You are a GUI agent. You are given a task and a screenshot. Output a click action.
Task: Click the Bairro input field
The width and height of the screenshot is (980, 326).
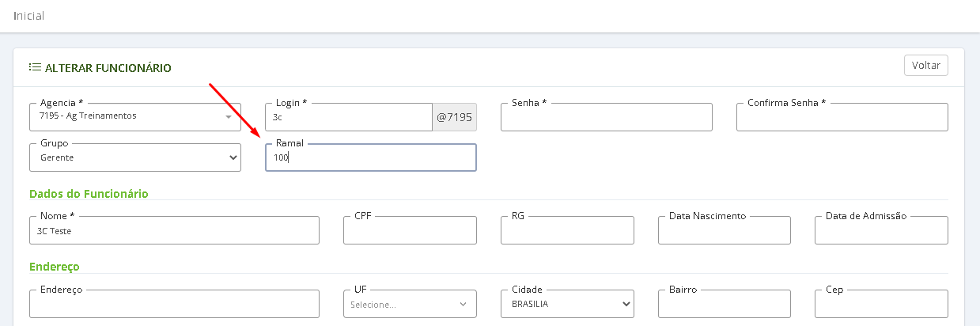(x=725, y=304)
